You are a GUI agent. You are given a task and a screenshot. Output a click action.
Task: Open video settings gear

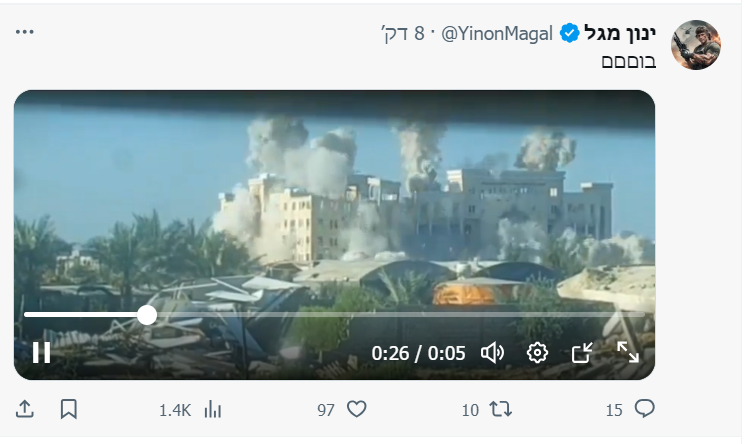537,352
